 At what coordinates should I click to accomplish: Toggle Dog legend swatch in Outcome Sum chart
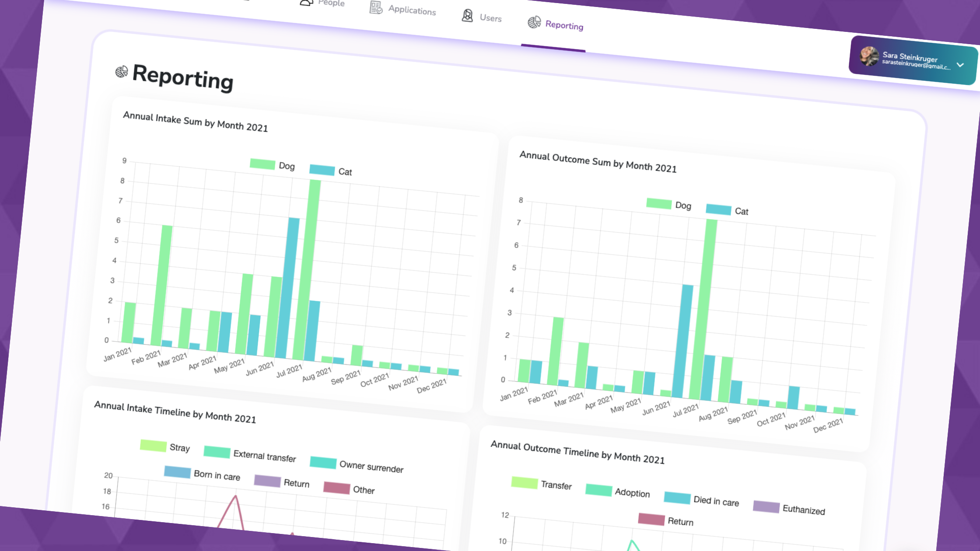pyautogui.click(x=659, y=203)
